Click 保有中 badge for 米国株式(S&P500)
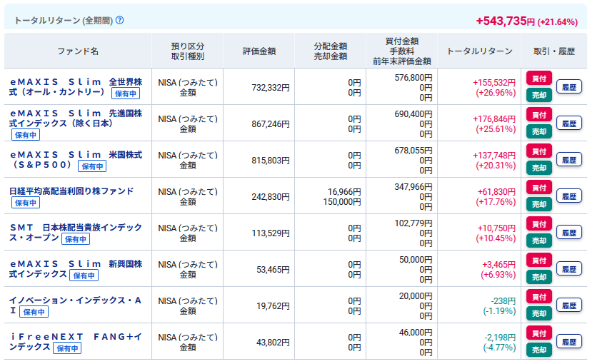This screenshot has width=592, height=364. (x=92, y=166)
